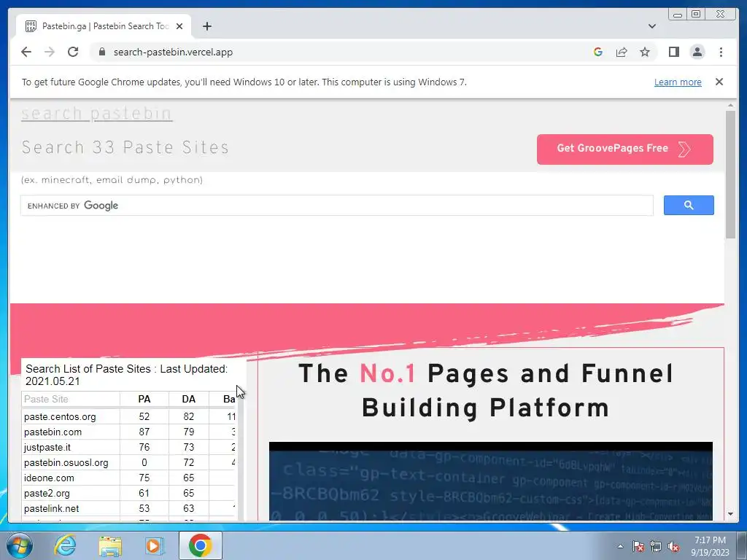Screen dimensions: 747x560
Task: Select pastebin.osuosl.org in the list
Action: point(66,462)
